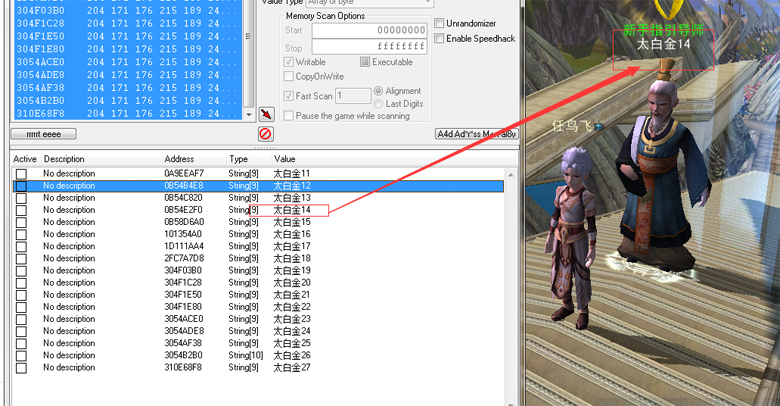
Task: Click value 太白金15 in address table
Action: (x=292, y=222)
